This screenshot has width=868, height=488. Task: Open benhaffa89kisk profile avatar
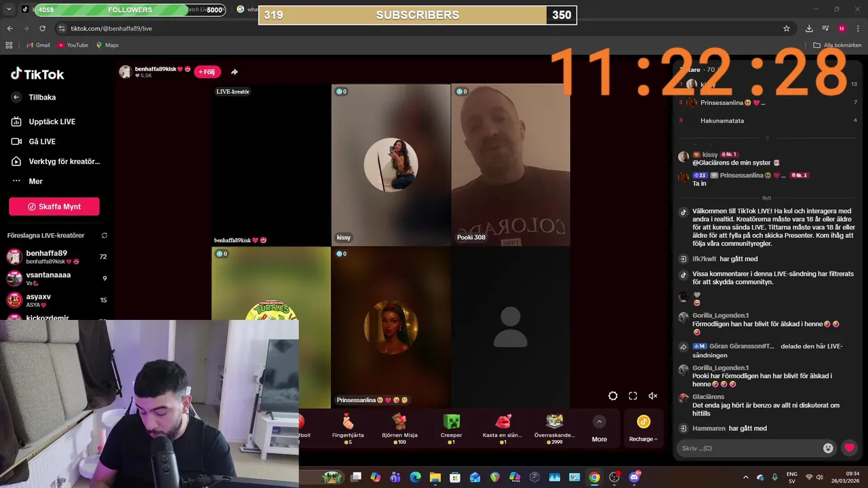coord(125,72)
